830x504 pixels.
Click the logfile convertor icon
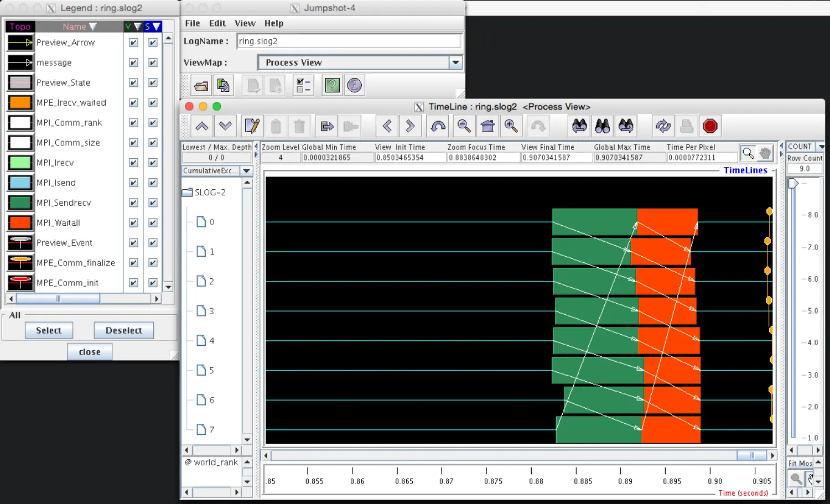tap(223, 86)
